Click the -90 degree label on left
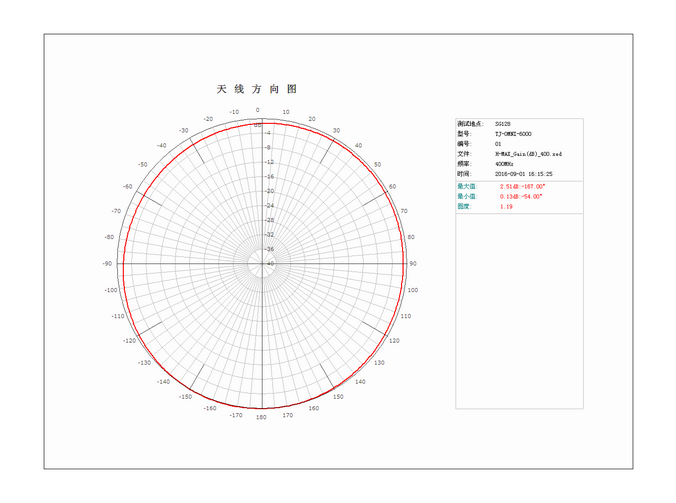676x503 pixels. click(106, 264)
